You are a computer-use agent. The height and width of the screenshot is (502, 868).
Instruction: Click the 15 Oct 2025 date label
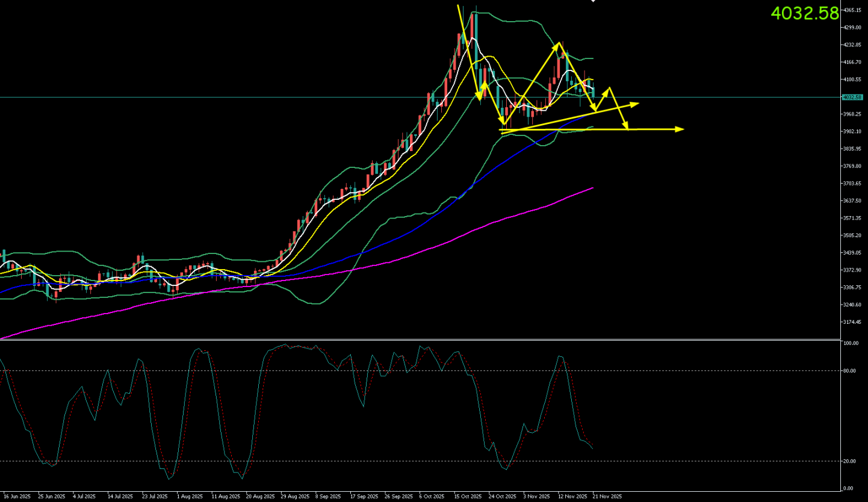pos(468,497)
